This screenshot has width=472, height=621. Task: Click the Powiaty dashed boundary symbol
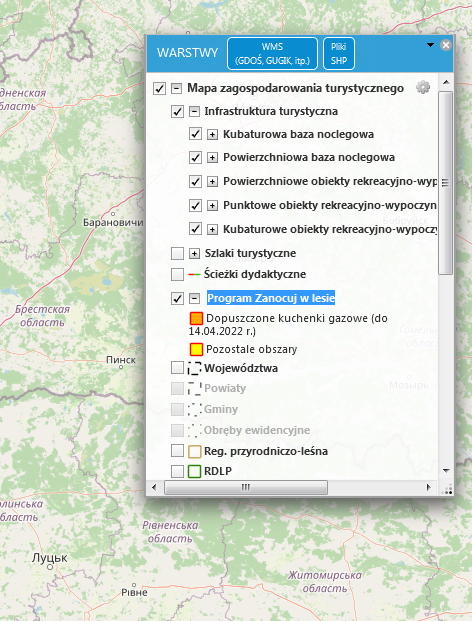tap(194, 389)
